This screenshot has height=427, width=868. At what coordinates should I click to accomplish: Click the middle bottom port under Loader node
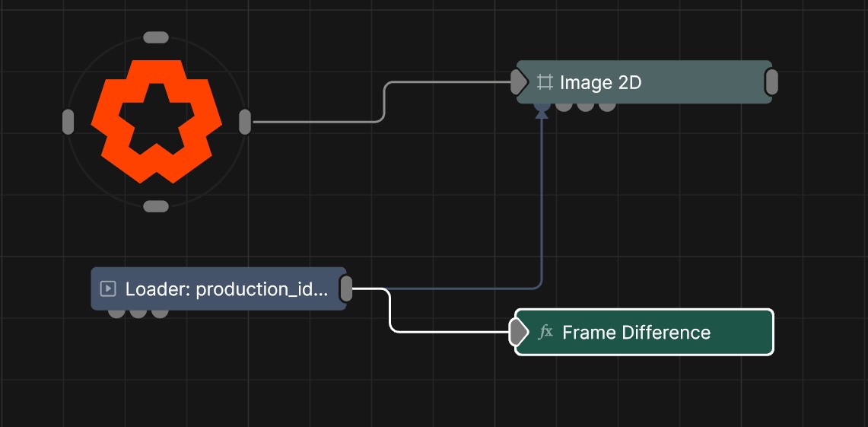pyautogui.click(x=138, y=312)
